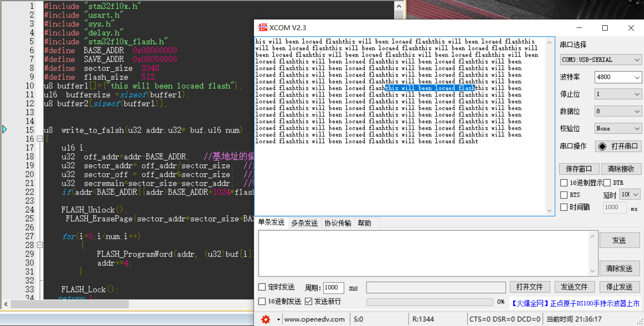The width and height of the screenshot is (644, 326).
Task: Click the execution arrow marker beside line 15
Action: [x=4, y=128]
